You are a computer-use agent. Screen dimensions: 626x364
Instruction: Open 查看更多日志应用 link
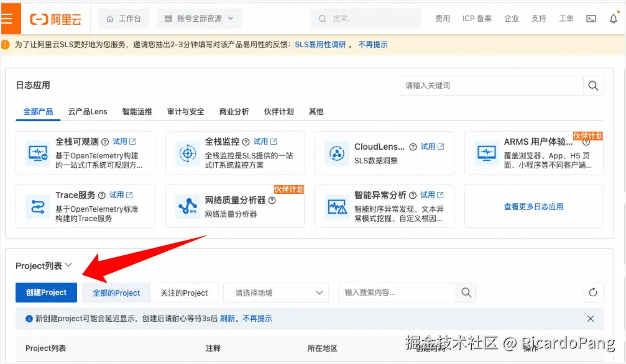pyautogui.click(x=534, y=207)
